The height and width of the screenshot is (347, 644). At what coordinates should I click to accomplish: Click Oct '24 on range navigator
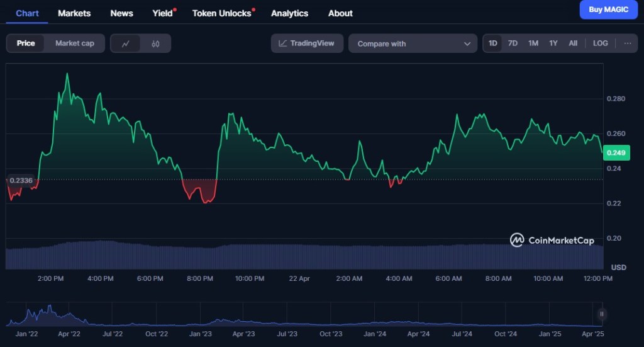pos(506,334)
